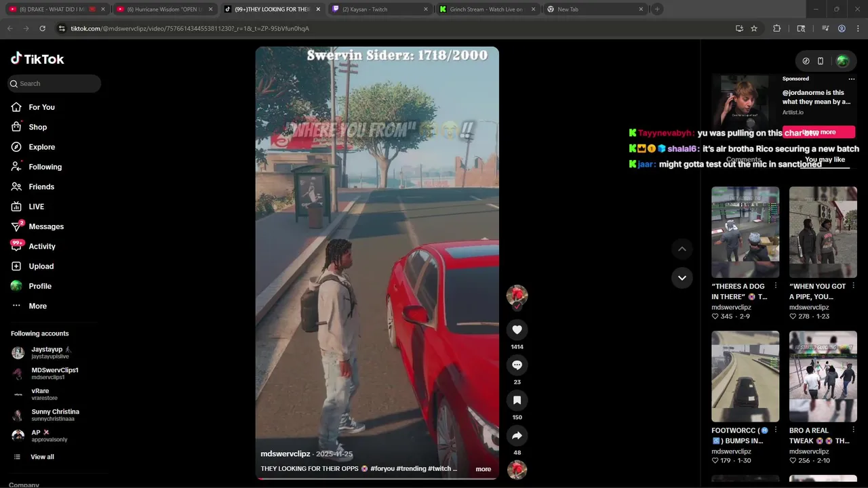Bookmark page with the star icon
Image resolution: width=868 pixels, height=488 pixels.
[x=754, y=28]
